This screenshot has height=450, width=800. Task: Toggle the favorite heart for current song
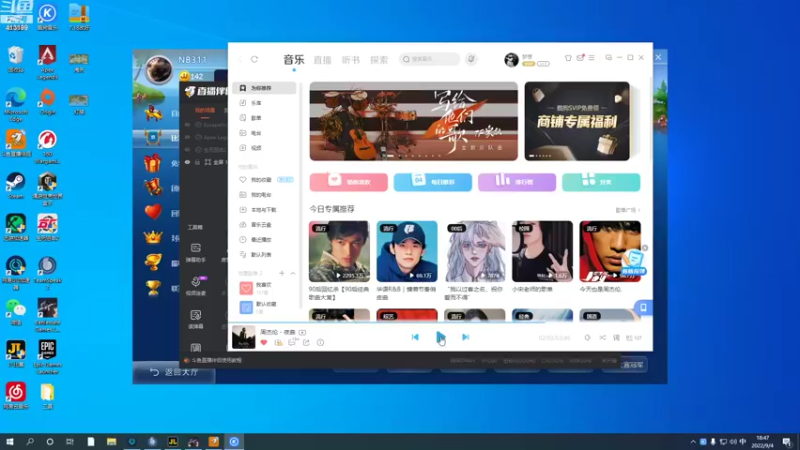coord(264,343)
